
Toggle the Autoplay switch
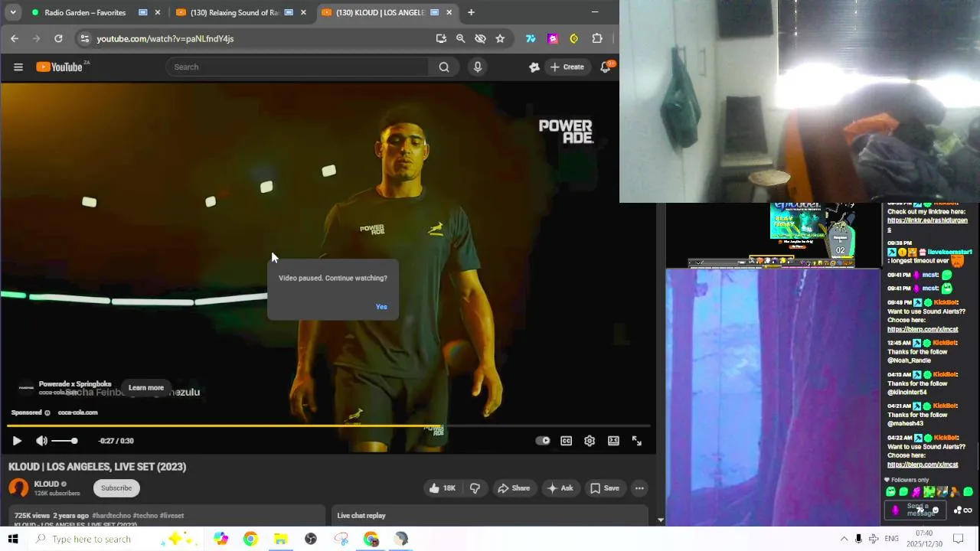pos(543,441)
